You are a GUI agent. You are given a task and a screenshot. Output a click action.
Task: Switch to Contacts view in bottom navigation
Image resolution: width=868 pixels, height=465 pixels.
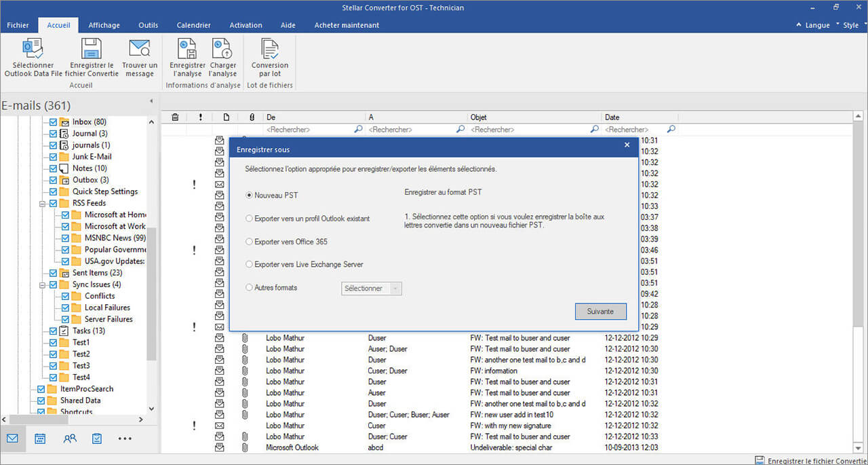[70, 439]
